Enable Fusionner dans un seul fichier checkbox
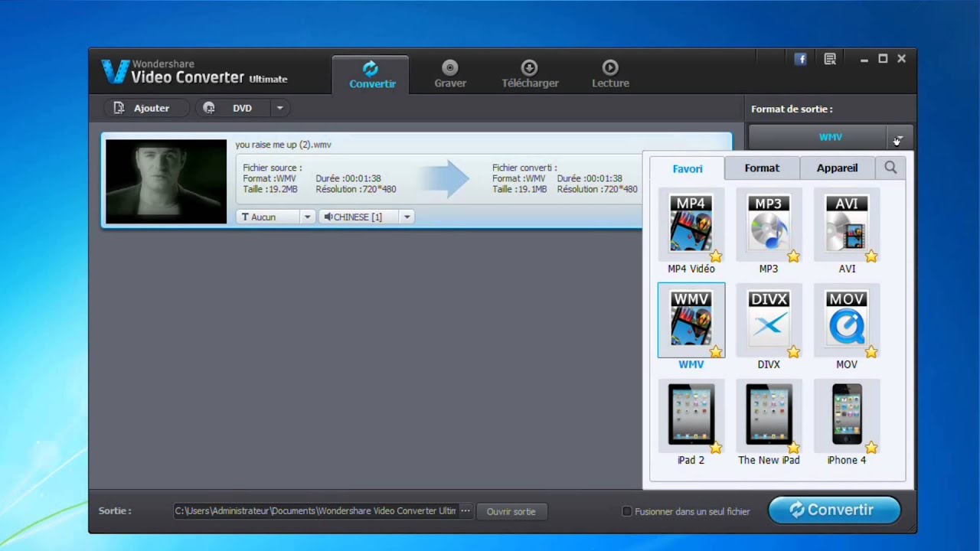 [x=627, y=511]
